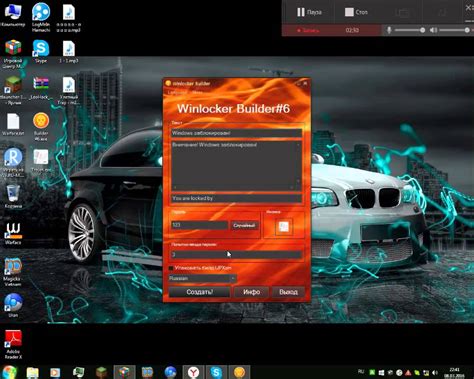Viewport: 474px width, 379px height.
Task: Open the Minecraft block taskbar icon
Action: [101, 372]
